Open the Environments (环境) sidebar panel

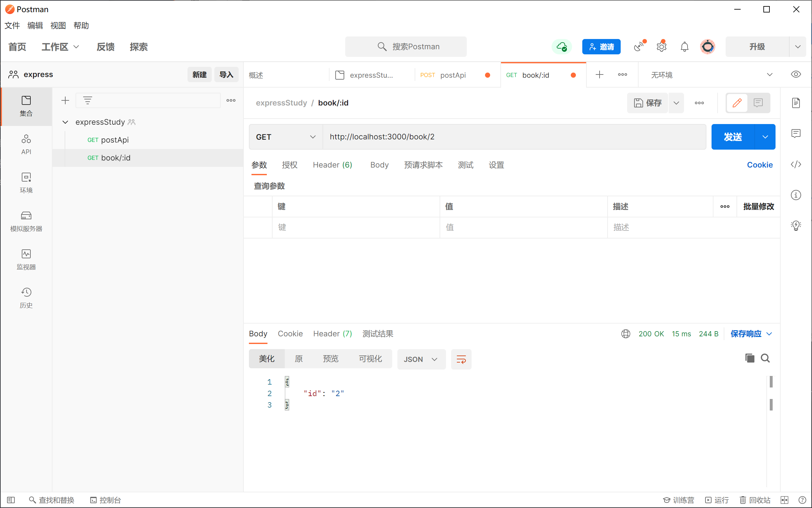click(x=26, y=183)
